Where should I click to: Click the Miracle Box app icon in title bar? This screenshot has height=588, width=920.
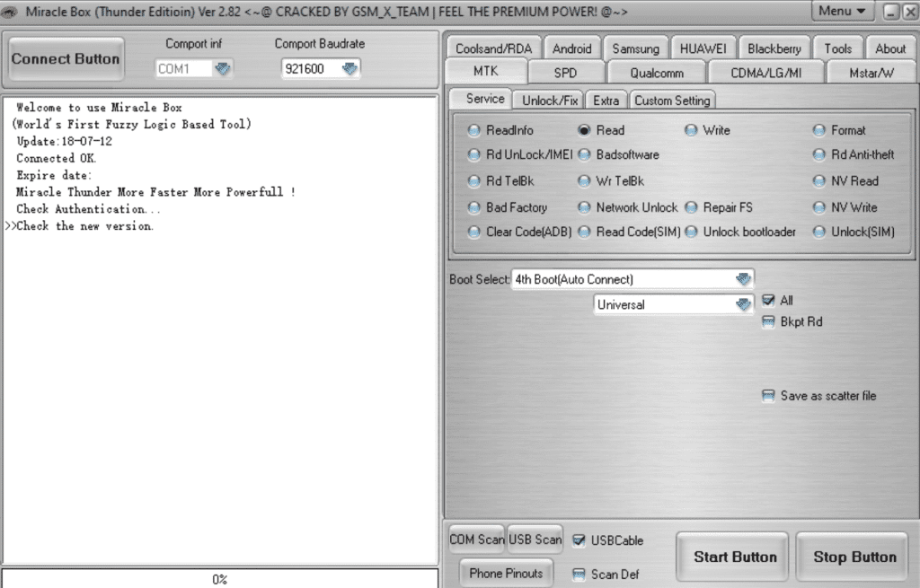point(10,11)
